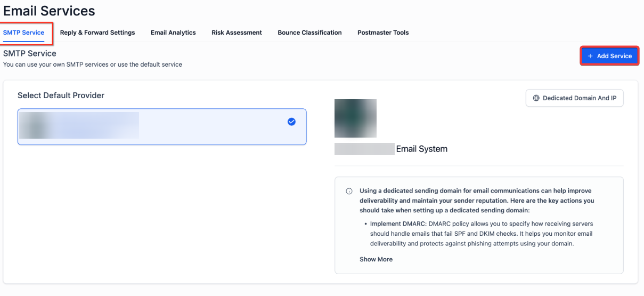Image resolution: width=644 pixels, height=296 pixels.
Task: Click the Email System provider name
Action: click(421, 149)
